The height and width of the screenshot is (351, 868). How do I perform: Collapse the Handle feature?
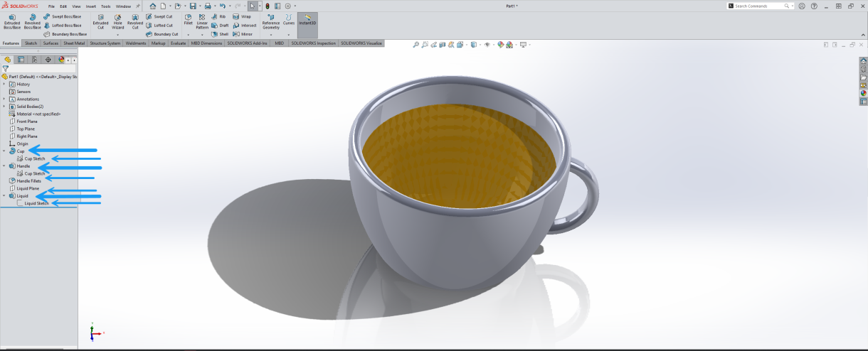(x=4, y=166)
